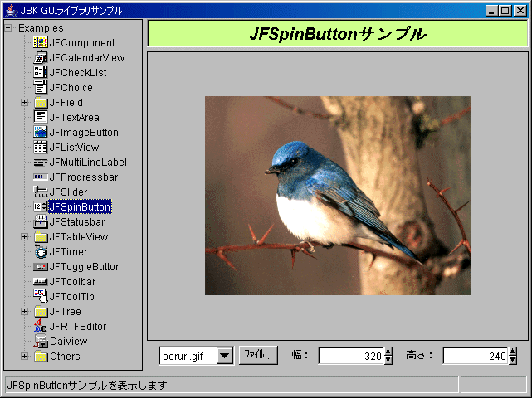532x398 pixels.
Task: Expand the JFTableView node
Action: [24, 236]
